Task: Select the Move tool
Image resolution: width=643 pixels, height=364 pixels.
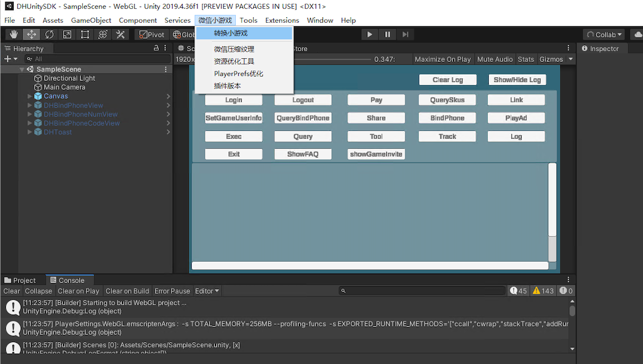Action: coord(32,34)
